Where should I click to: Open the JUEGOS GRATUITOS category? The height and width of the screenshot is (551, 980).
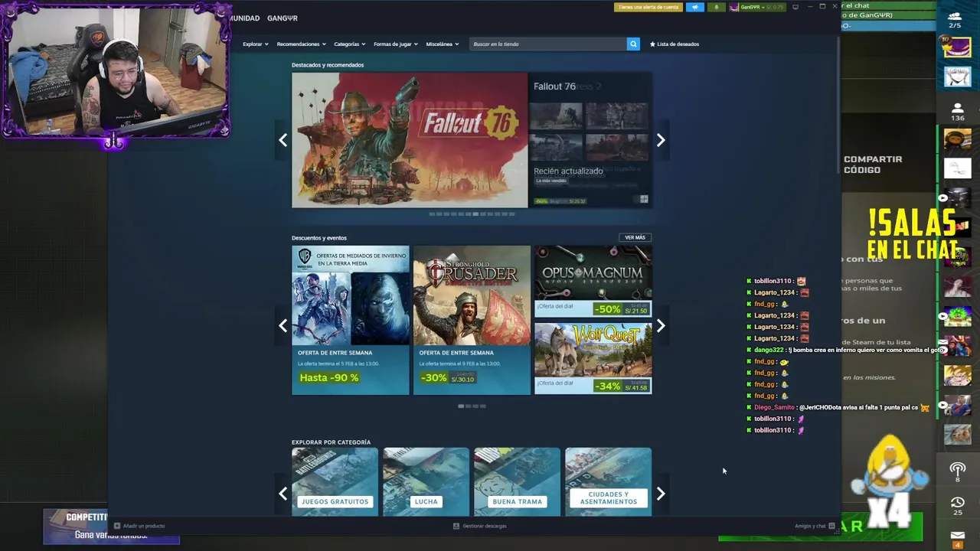pos(335,481)
